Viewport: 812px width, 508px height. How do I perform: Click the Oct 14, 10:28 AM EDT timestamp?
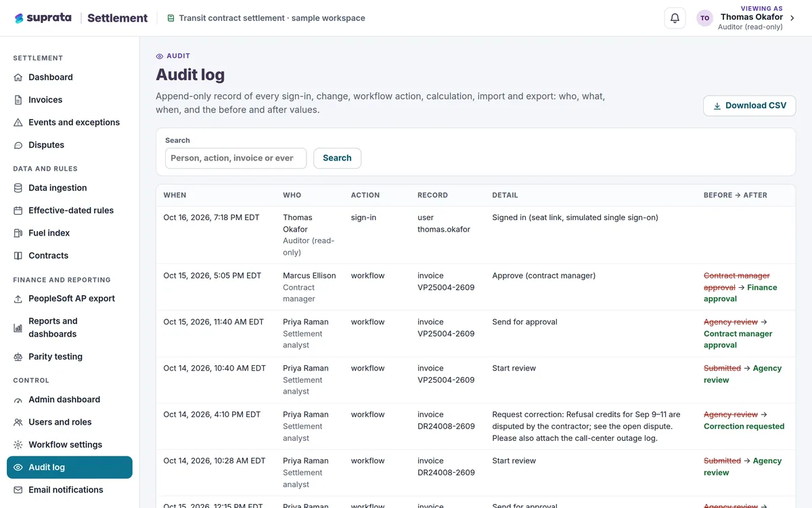(x=215, y=461)
